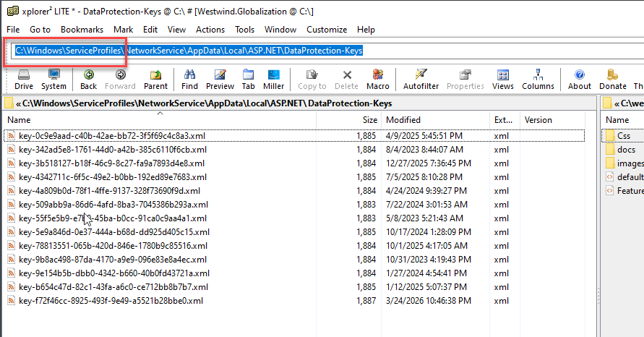Open the Drive toolbar button
The image size is (644, 337).
24,80
